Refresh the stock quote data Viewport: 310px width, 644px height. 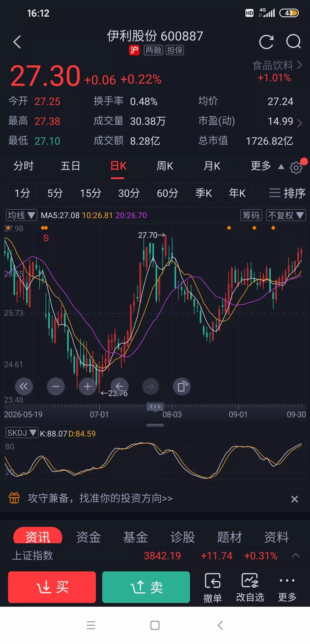266,42
